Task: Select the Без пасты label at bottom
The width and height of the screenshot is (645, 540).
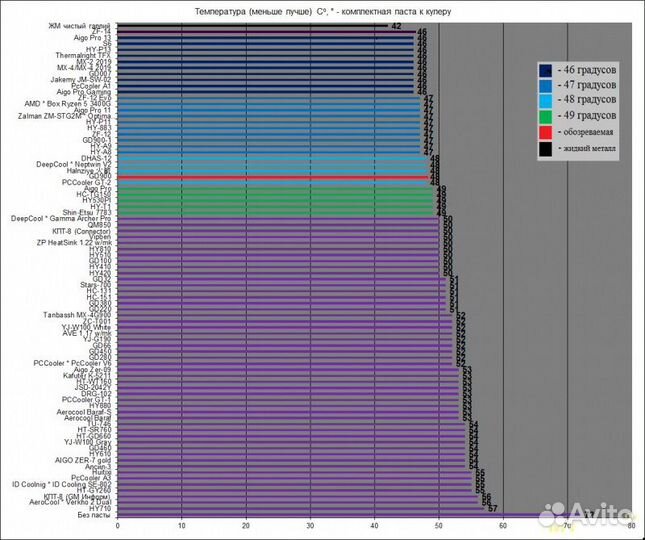Action: coord(93,515)
